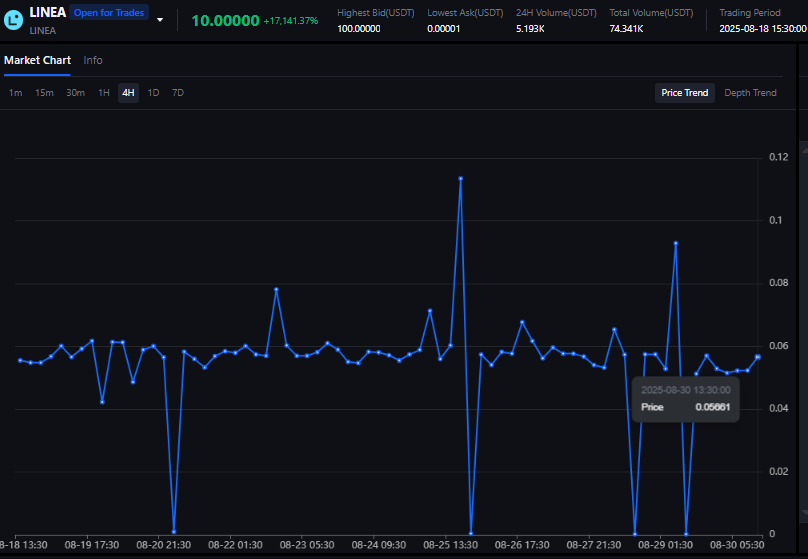Image resolution: width=808 pixels, height=559 pixels.
Task: Click the +17,141.37% change percentage
Action: pos(291,21)
